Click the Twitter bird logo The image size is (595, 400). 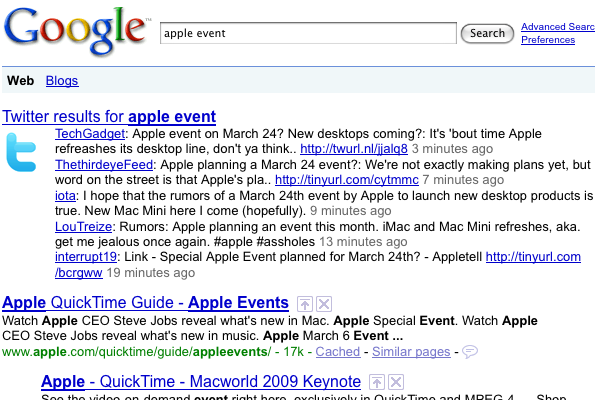point(21,152)
